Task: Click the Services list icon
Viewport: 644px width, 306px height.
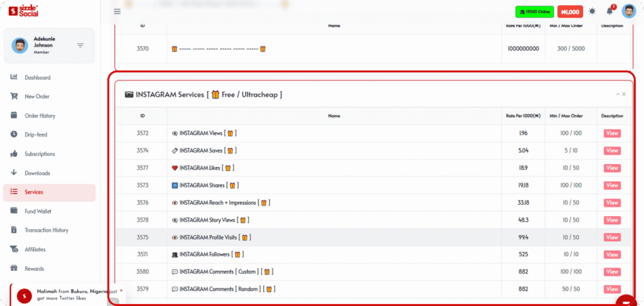Action: [14, 192]
